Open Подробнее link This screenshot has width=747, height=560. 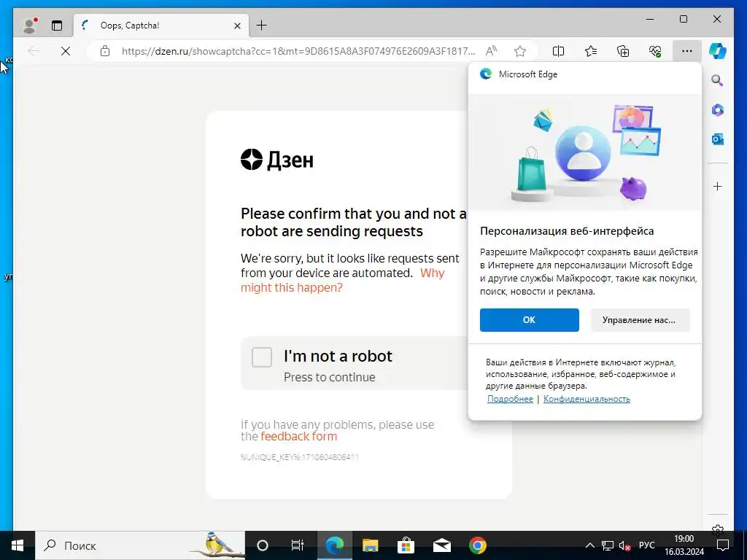click(510, 399)
